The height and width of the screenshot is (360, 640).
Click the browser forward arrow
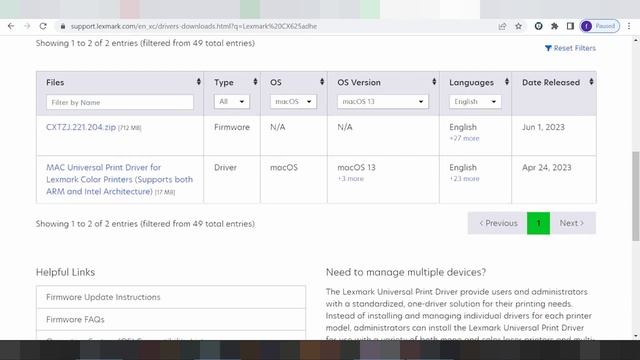(x=27, y=26)
